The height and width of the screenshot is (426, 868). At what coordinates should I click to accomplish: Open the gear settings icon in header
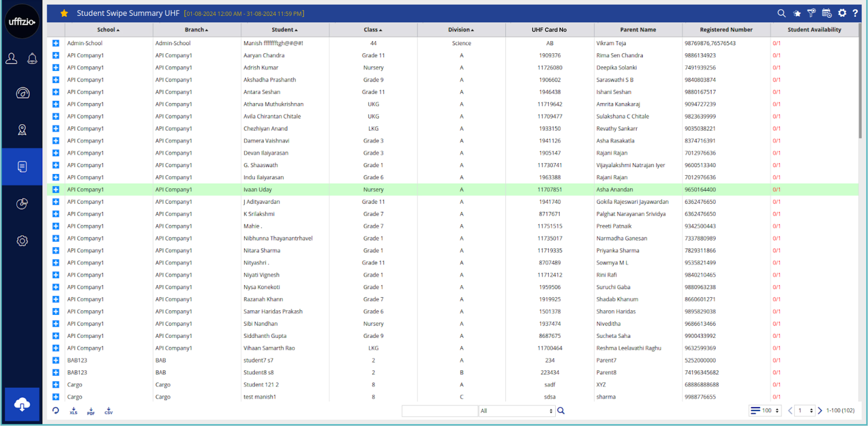coord(842,13)
